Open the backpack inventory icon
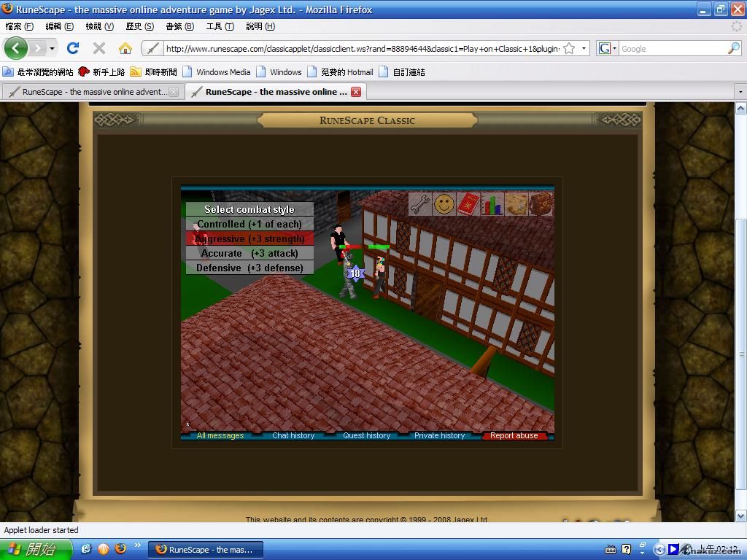The image size is (747, 560). [541, 204]
